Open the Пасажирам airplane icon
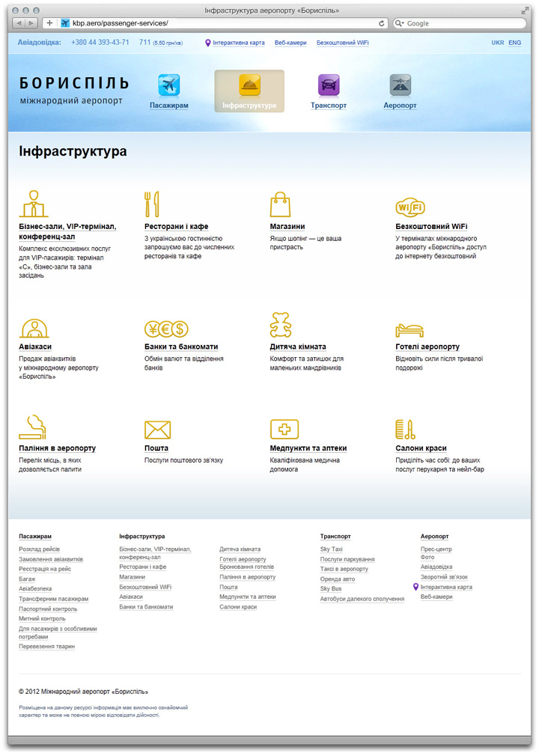539x756 pixels. click(168, 85)
